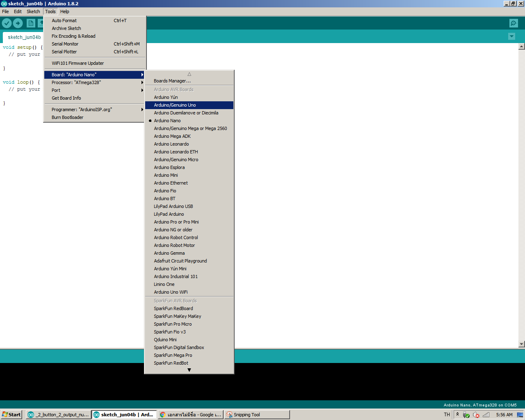The image size is (525, 420).
Task: Pick Arduino Esplora board
Action: 189,167
